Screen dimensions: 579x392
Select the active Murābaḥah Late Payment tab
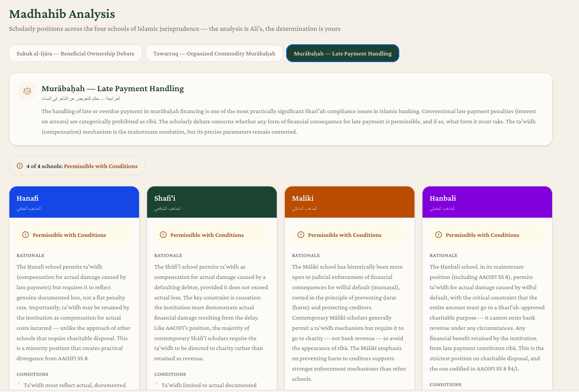pyautogui.click(x=342, y=53)
